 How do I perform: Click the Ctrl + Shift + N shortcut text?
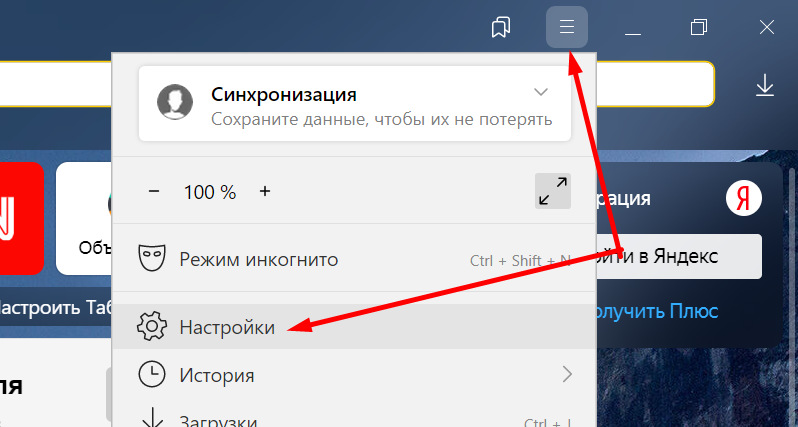click(x=520, y=261)
